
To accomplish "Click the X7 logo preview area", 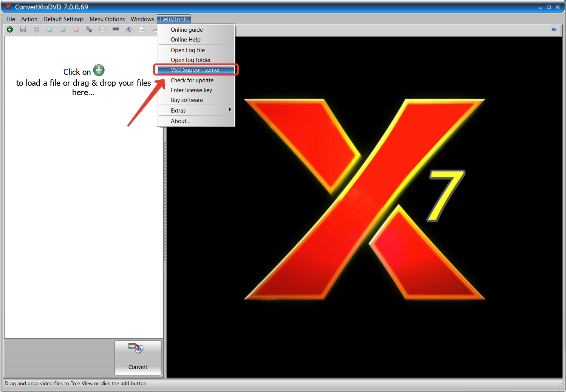I will pyautogui.click(x=364, y=207).
